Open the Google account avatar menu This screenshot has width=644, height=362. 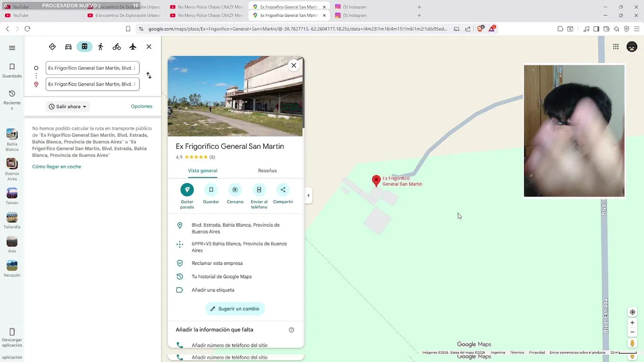(x=632, y=47)
